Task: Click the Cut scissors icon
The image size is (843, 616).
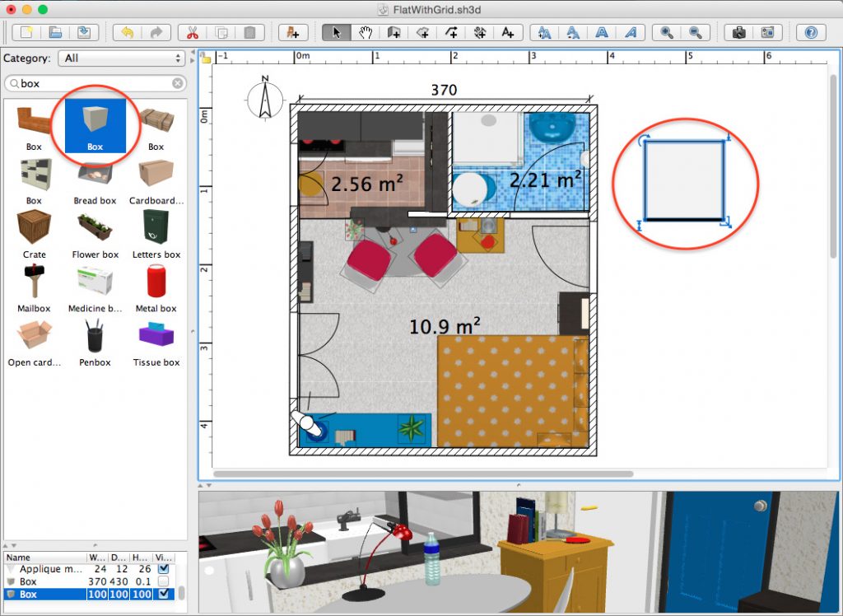Action: pos(193,32)
